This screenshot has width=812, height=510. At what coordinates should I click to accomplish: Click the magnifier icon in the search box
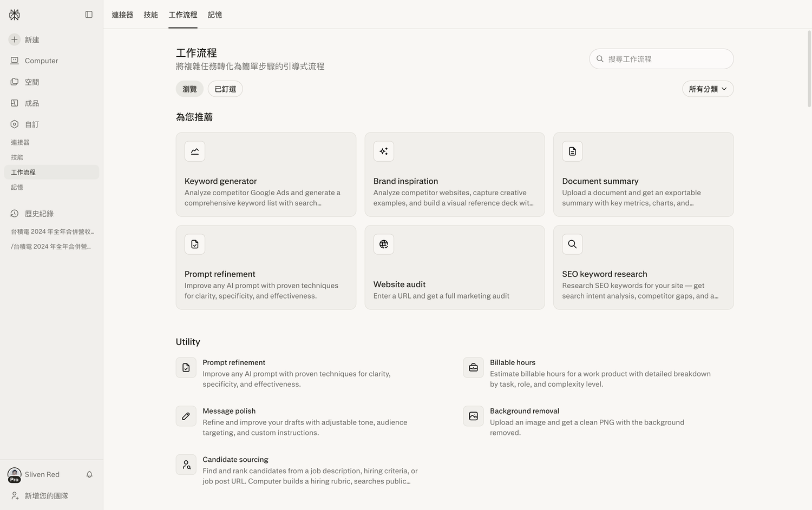[600, 59]
